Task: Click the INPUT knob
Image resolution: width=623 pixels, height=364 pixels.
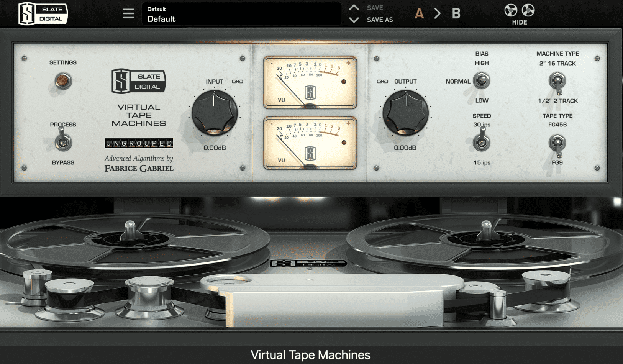Action: 214,113
